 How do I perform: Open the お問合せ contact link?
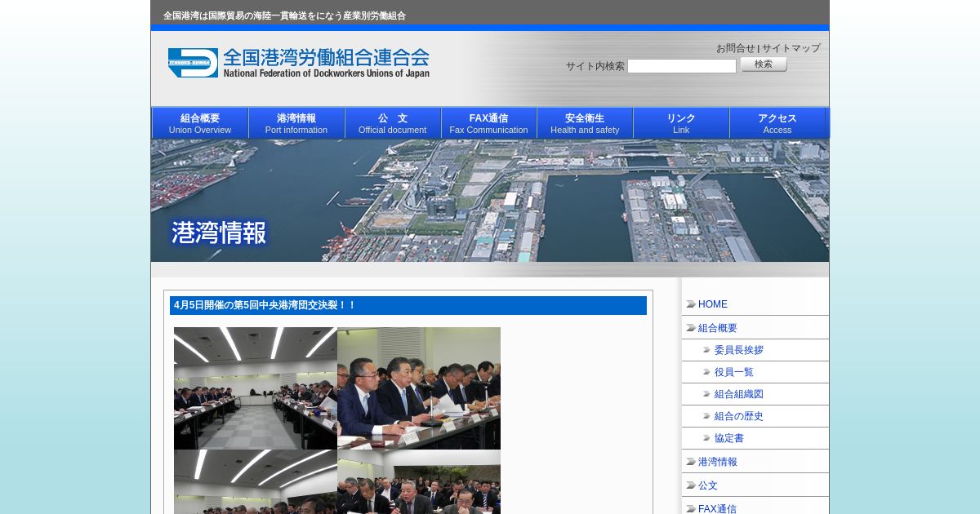pos(735,48)
